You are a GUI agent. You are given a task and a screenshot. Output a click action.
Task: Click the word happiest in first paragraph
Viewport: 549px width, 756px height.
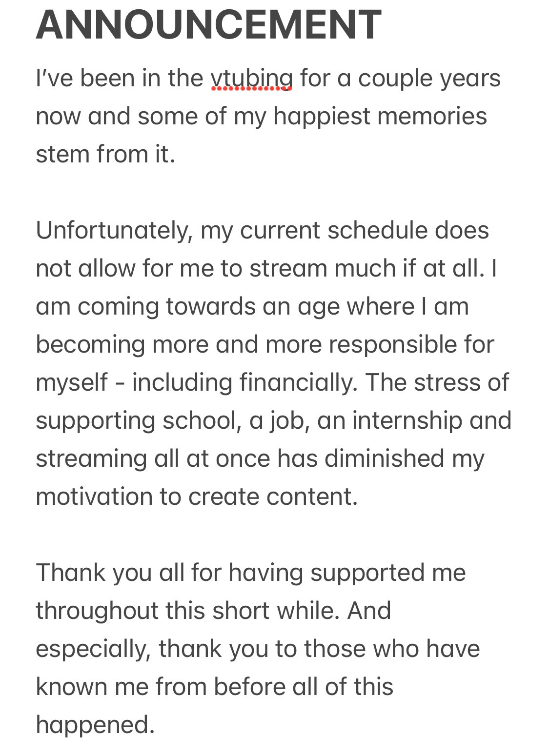[x=322, y=117]
